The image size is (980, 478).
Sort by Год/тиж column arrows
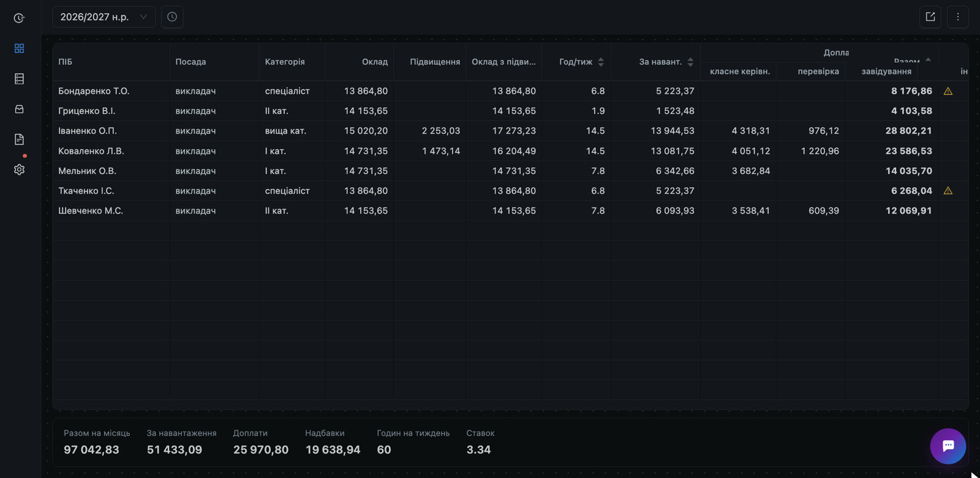[x=601, y=62]
